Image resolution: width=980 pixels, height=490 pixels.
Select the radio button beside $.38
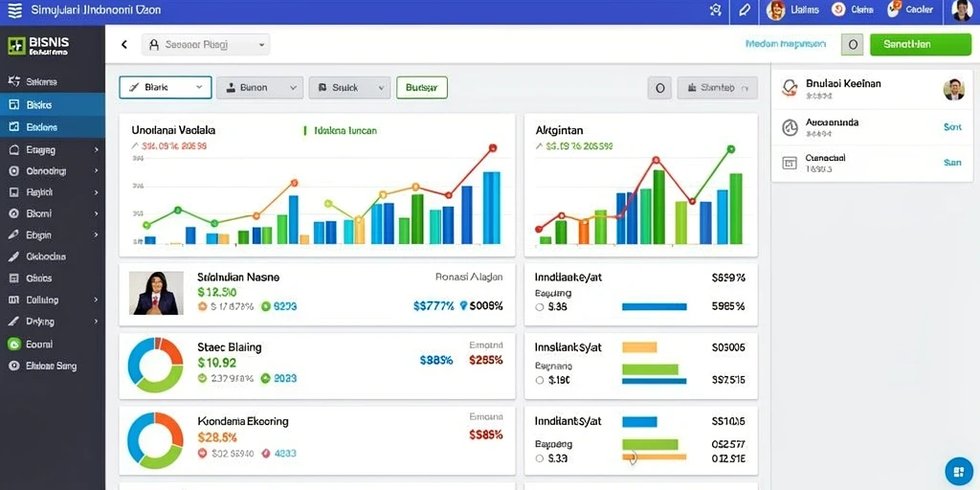(x=540, y=307)
